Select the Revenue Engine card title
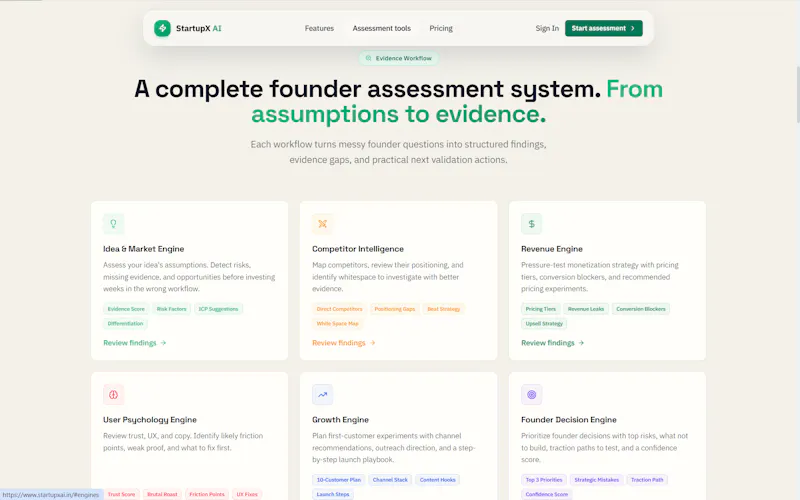The width and height of the screenshot is (800, 500). click(552, 249)
